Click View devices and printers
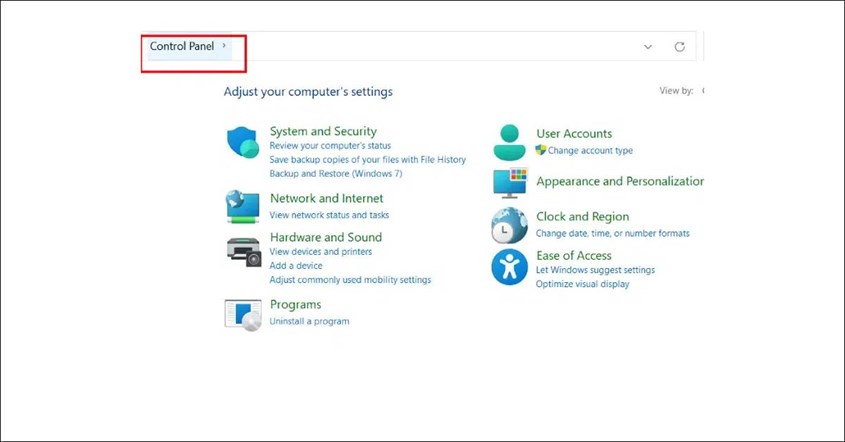The width and height of the screenshot is (845, 442). [x=321, y=252]
